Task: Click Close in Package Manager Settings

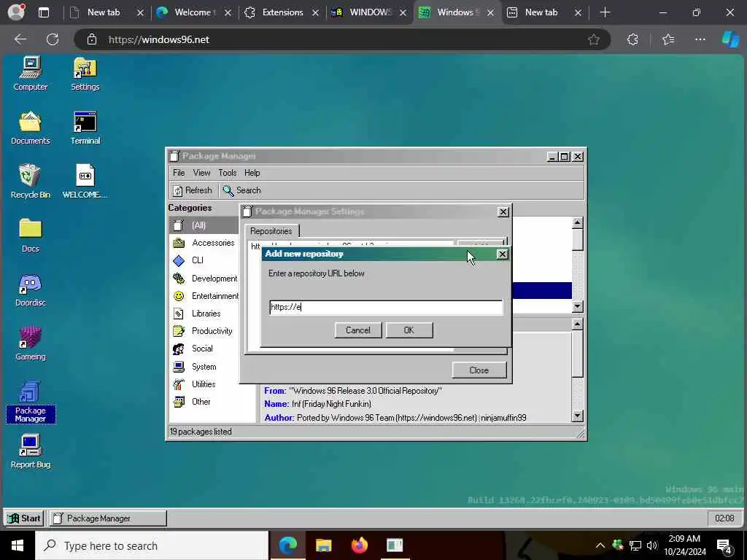Action: click(x=479, y=370)
